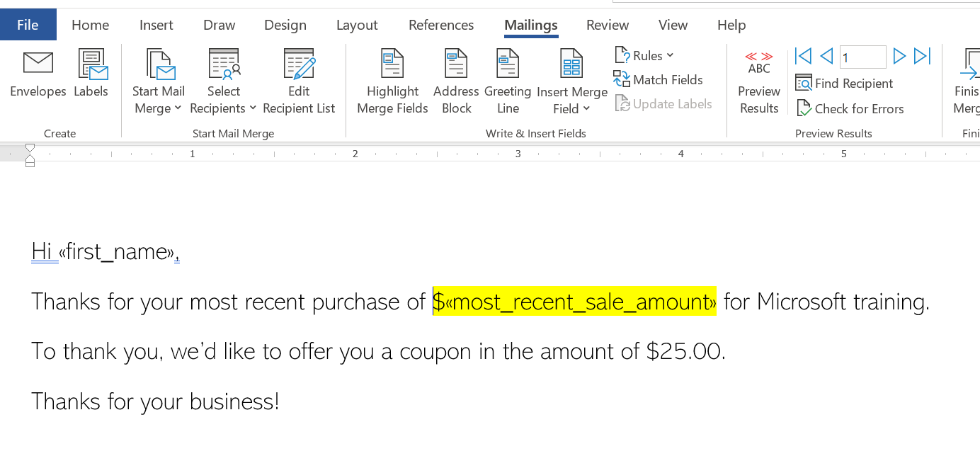Open the Labels tool
The height and width of the screenshot is (456, 980).
pos(91,64)
